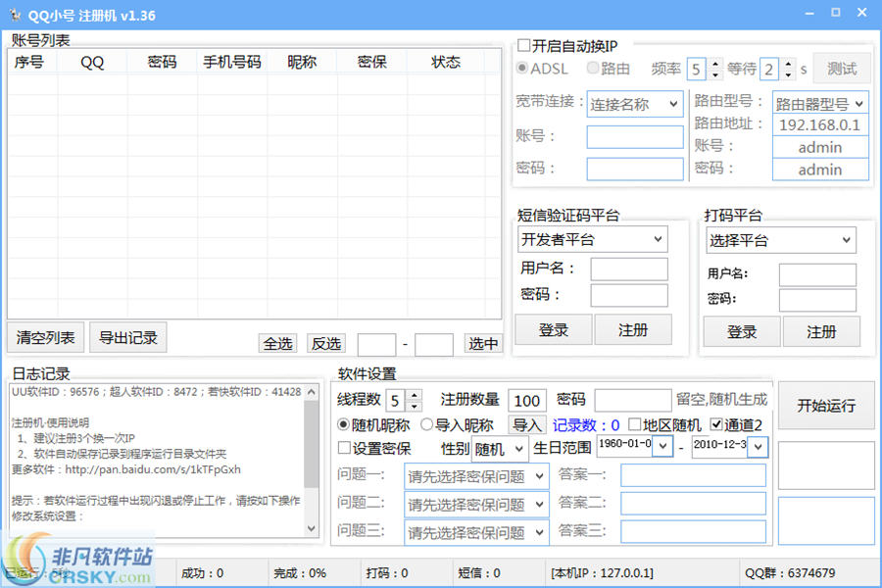882x588 pixels.
Task: Click the 序号 column header
Action: [29, 62]
